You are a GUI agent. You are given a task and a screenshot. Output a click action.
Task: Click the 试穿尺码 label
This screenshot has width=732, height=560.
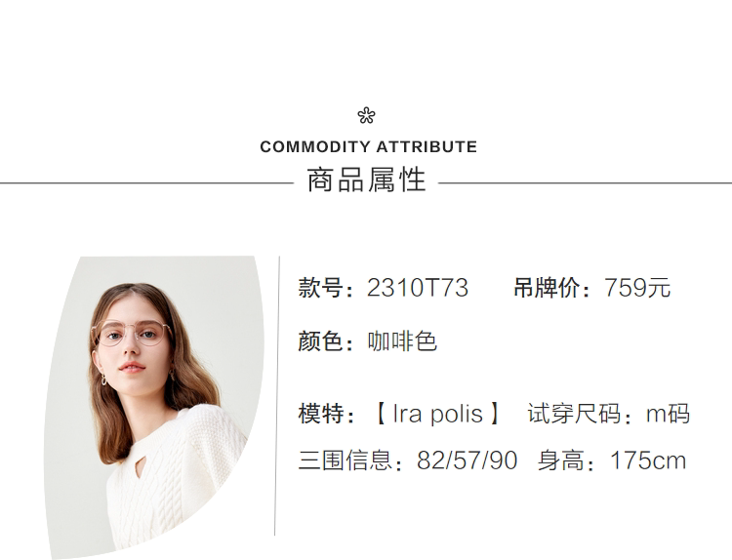[574, 414]
